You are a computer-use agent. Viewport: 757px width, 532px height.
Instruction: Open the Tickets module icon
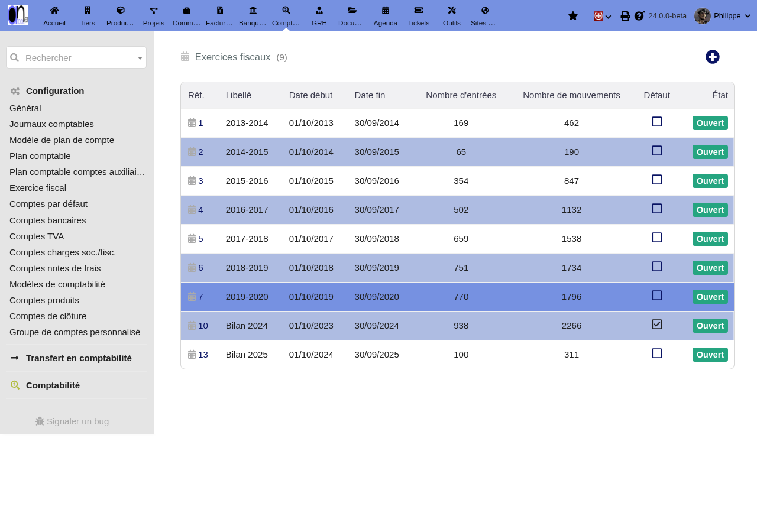click(419, 15)
